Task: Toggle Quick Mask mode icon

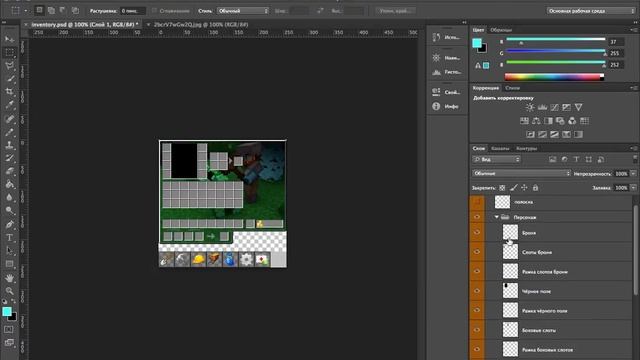Action: pos(9,329)
